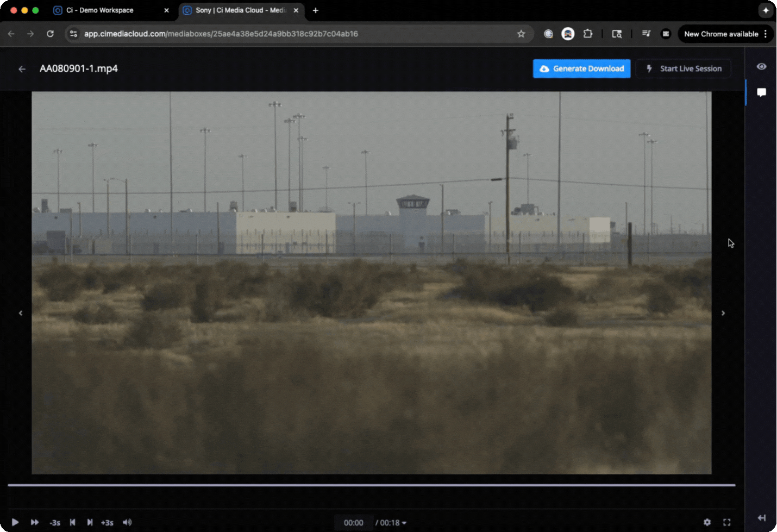Go back from AA080901-1.mp4 preview
777x532 pixels.
(22, 69)
